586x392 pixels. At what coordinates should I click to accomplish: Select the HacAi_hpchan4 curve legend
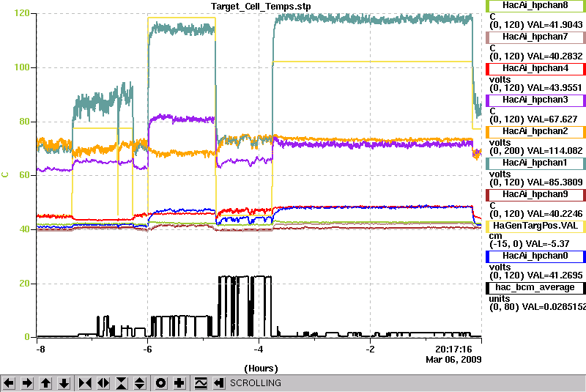click(x=535, y=69)
